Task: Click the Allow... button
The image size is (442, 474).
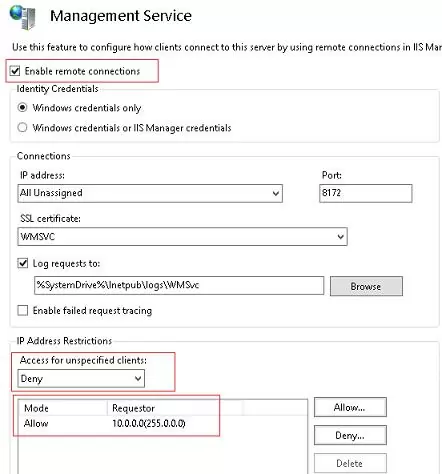Action: [350, 407]
